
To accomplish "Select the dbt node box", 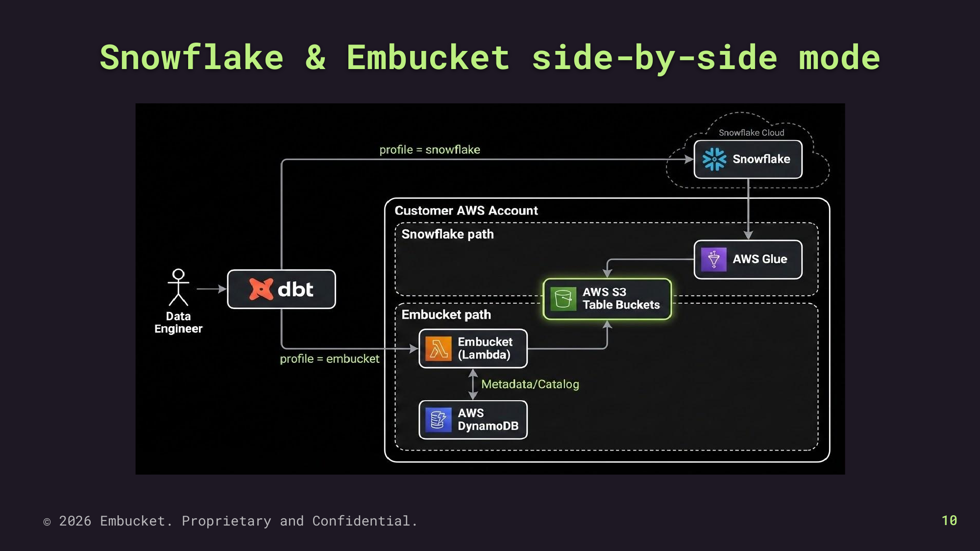I will click(282, 289).
